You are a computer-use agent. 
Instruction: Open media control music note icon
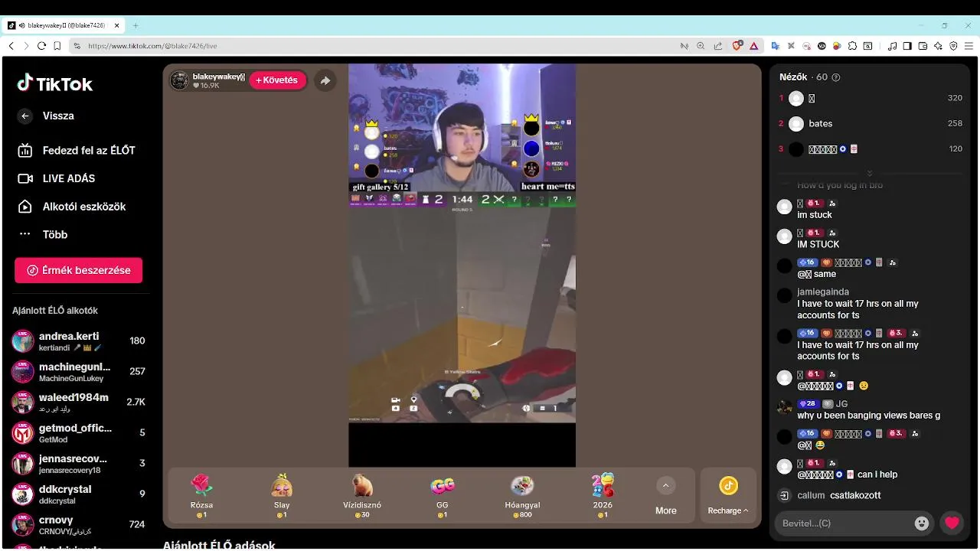pos(892,46)
